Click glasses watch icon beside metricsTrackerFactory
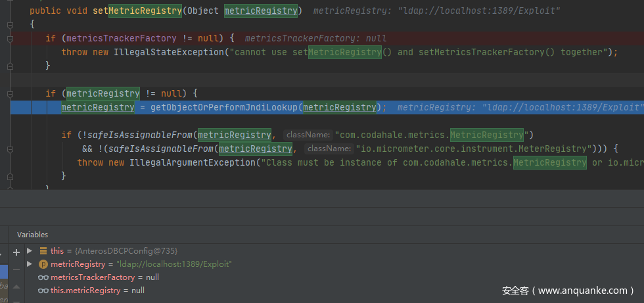Screen dimensions: 644x303 click(x=43, y=277)
